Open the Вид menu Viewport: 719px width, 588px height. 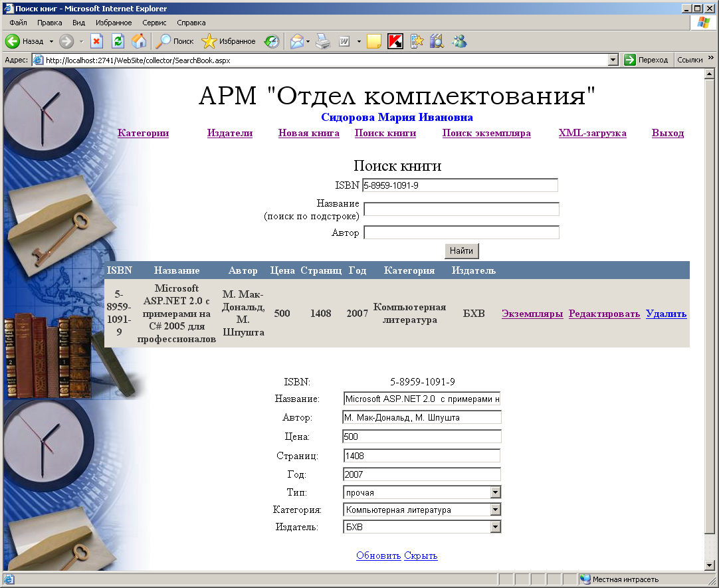pyautogui.click(x=79, y=23)
